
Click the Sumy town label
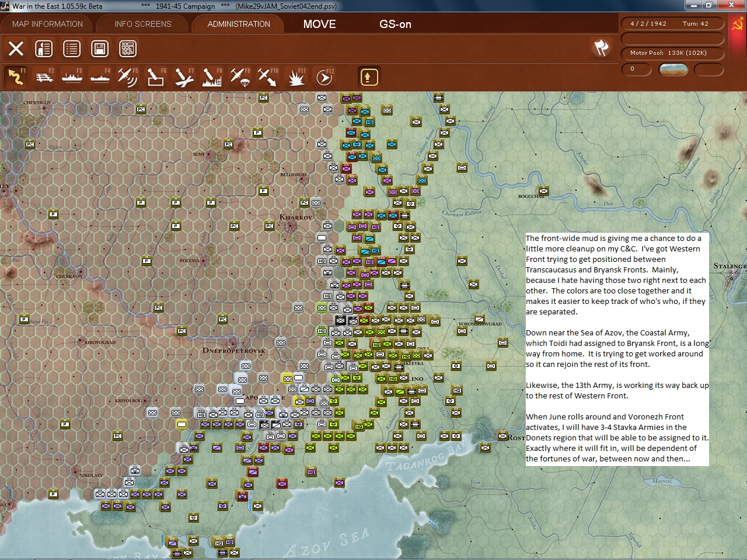199,155
